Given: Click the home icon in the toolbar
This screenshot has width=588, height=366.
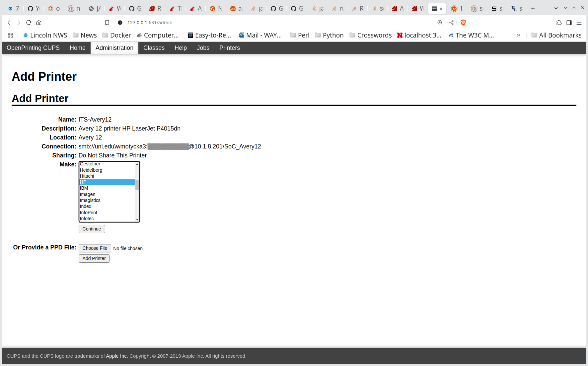Looking at the screenshot, I should click(39, 23).
